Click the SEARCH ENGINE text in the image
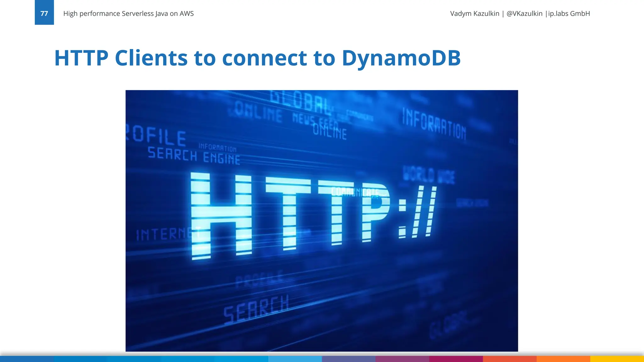Viewport: 644px width, 362px height. (194, 156)
